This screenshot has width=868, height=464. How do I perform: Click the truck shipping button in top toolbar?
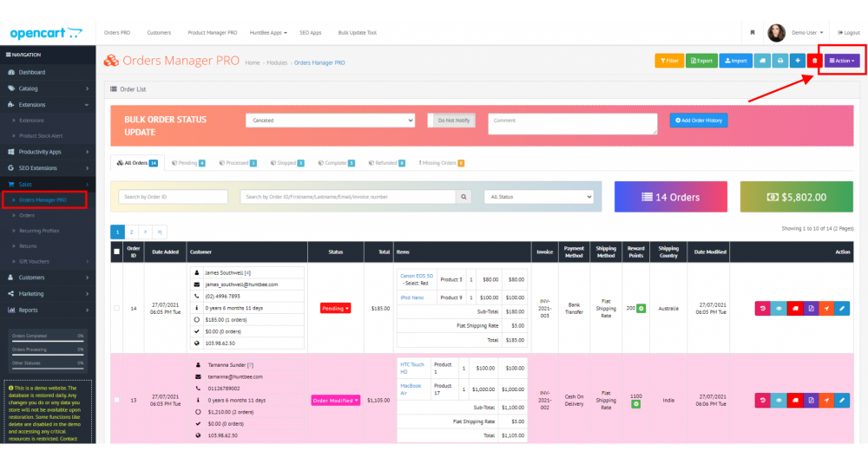[762, 61]
